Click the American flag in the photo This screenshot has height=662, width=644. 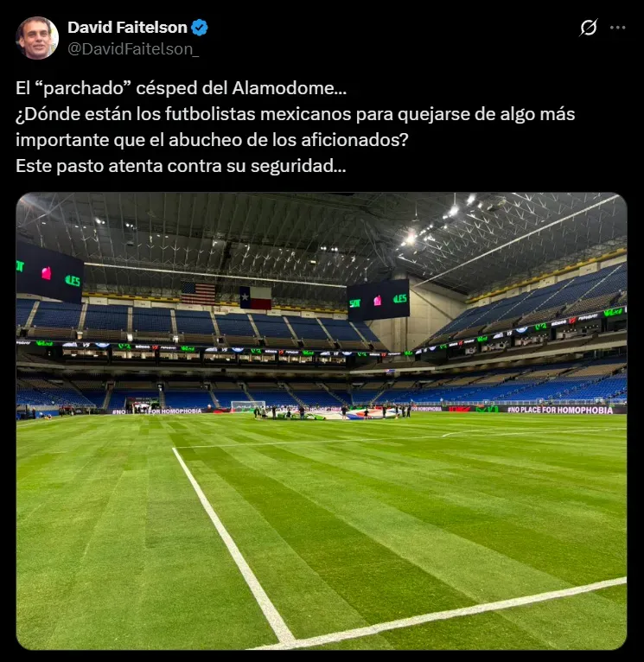pos(198,293)
